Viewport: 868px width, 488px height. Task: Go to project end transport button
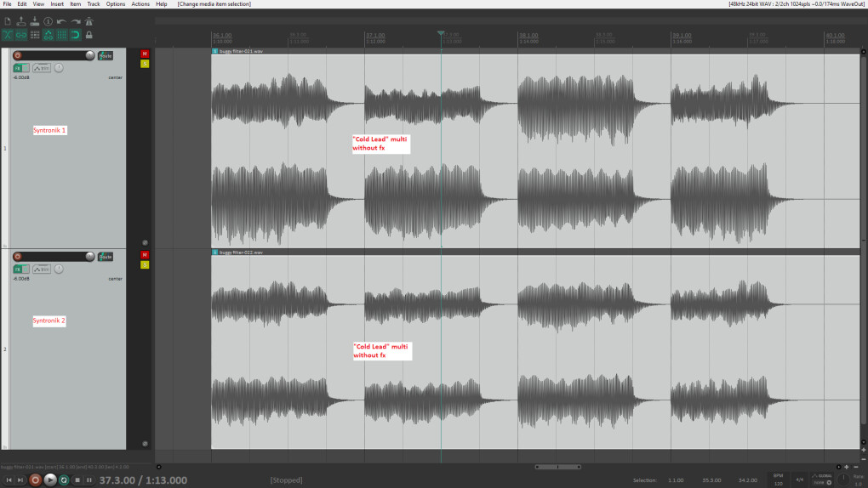[x=20, y=480]
